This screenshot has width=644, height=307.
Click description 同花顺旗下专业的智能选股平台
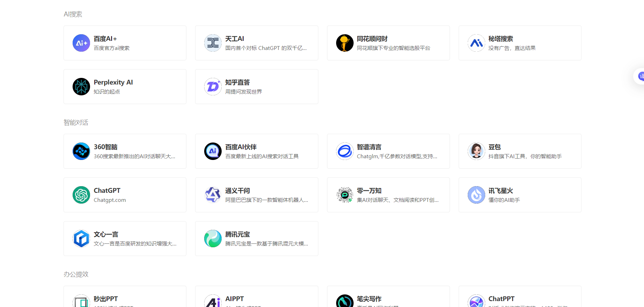(393, 48)
